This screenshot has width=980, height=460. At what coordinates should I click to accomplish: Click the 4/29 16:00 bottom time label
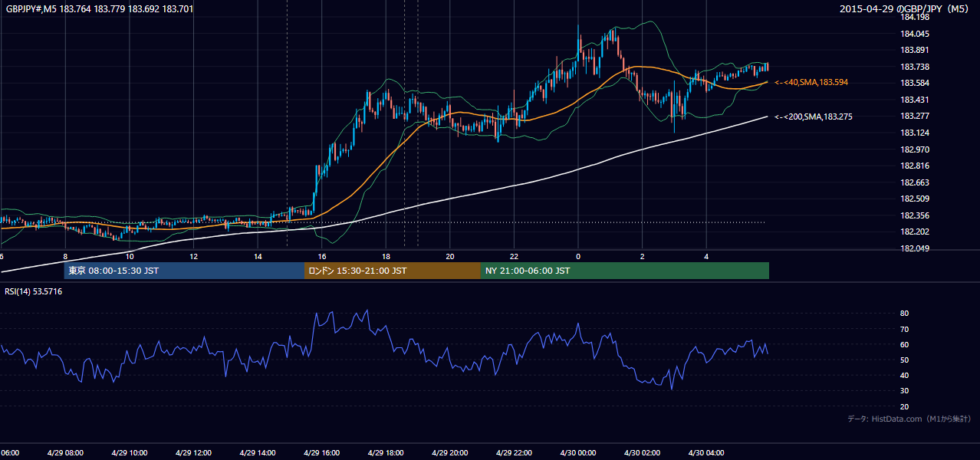click(x=321, y=452)
